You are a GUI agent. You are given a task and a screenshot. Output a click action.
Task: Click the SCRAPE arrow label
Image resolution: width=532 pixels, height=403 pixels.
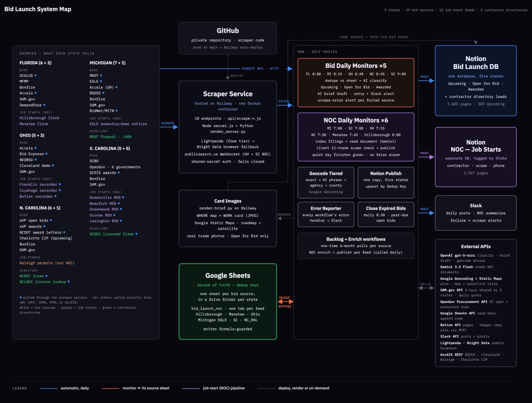pos(168,123)
